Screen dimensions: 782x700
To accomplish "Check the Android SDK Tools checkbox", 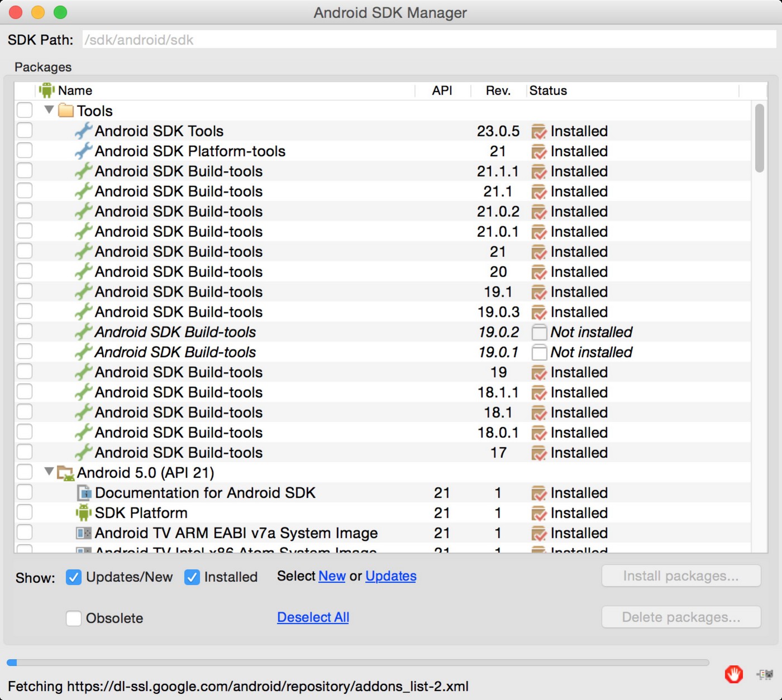I will pyautogui.click(x=25, y=130).
